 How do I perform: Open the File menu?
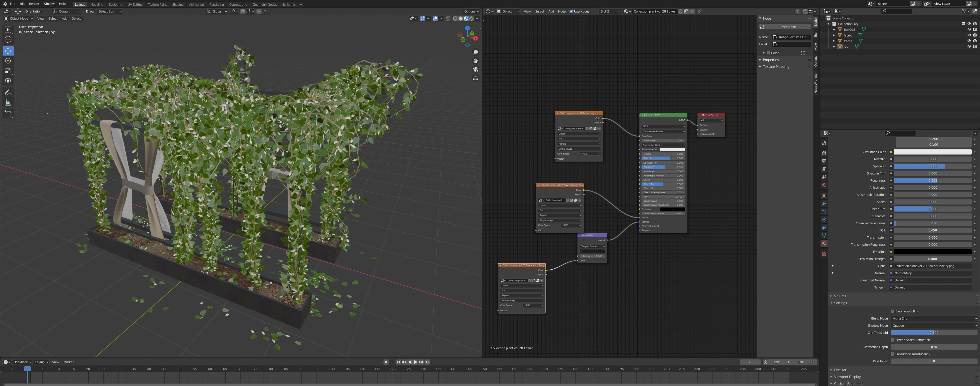point(12,4)
